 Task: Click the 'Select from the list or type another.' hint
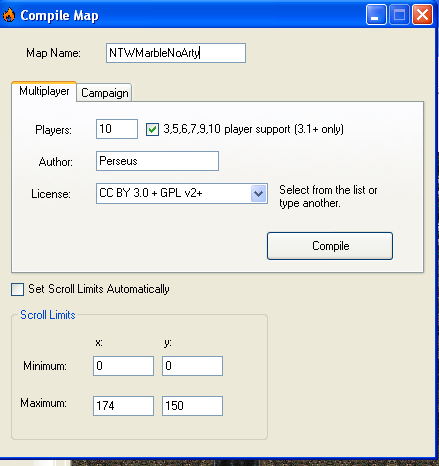point(328,196)
